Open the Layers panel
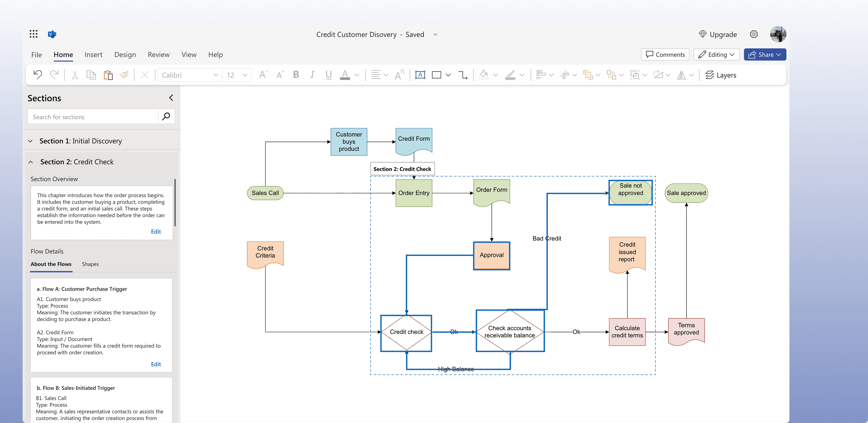868x423 pixels. point(721,75)
